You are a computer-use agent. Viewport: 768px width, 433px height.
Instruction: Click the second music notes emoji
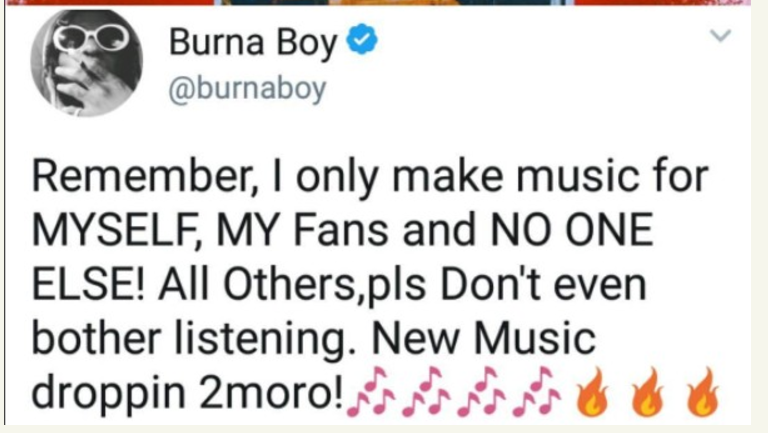426,392
